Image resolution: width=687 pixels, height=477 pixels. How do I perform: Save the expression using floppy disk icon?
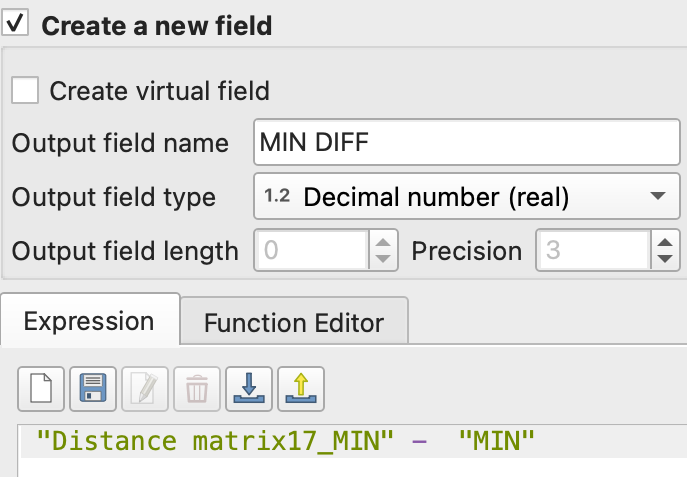pos(93,385)
